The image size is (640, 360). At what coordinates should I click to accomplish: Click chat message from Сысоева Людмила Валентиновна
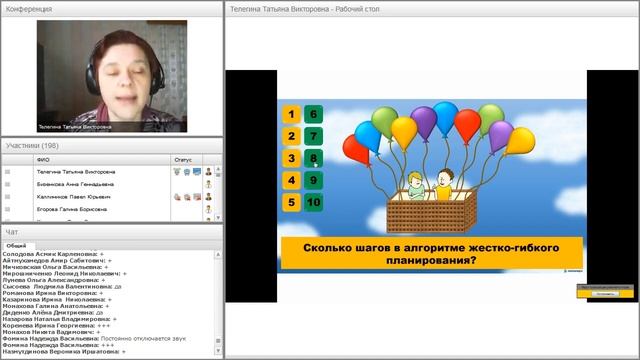(62, 287)
